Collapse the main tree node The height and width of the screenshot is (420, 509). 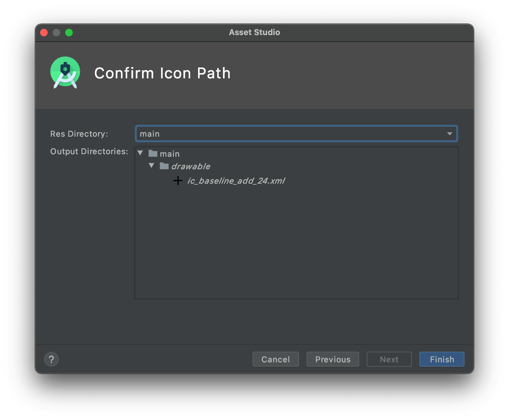[x=140, y=153]
